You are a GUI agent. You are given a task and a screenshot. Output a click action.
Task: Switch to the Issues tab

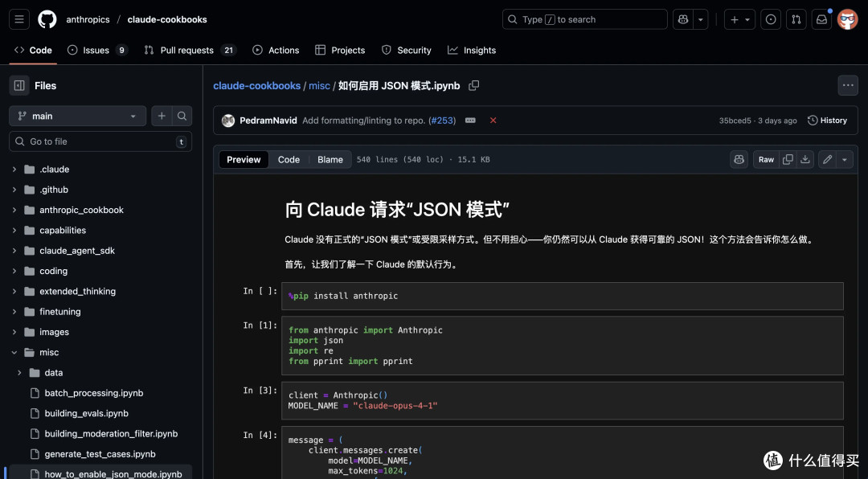pos(97,50)
